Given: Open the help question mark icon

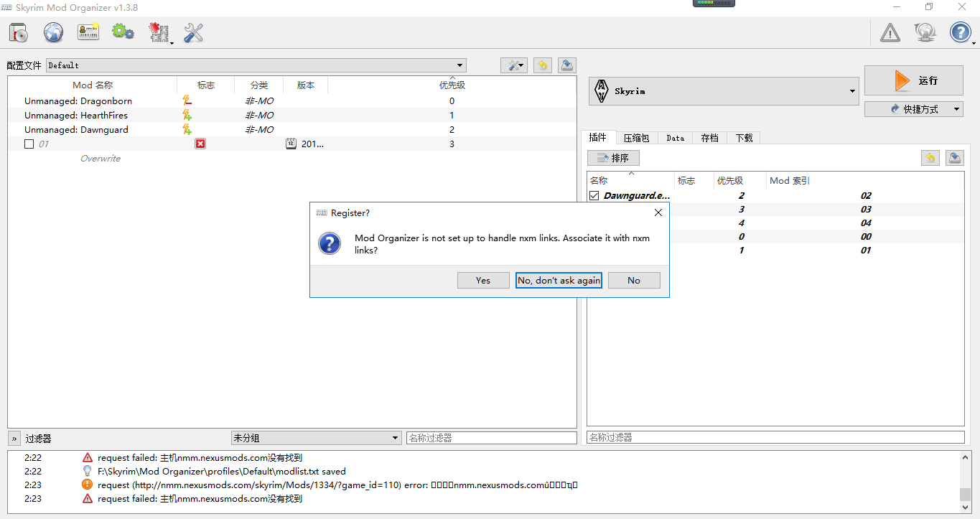Looking at the screenshot, I should click(x=961, y=32).
